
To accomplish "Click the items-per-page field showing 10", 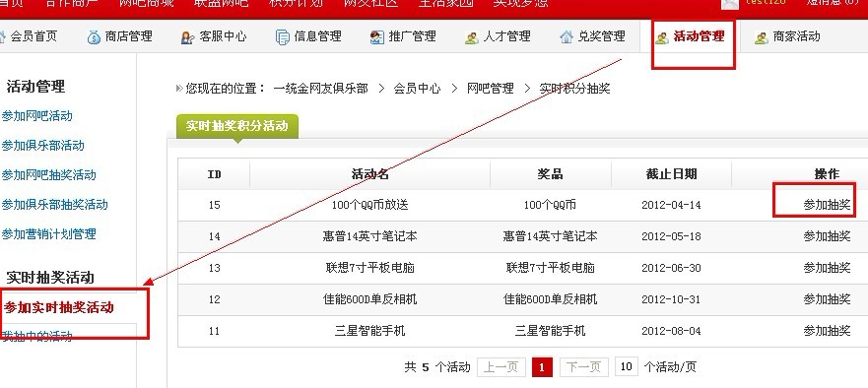I will point(626,366).
